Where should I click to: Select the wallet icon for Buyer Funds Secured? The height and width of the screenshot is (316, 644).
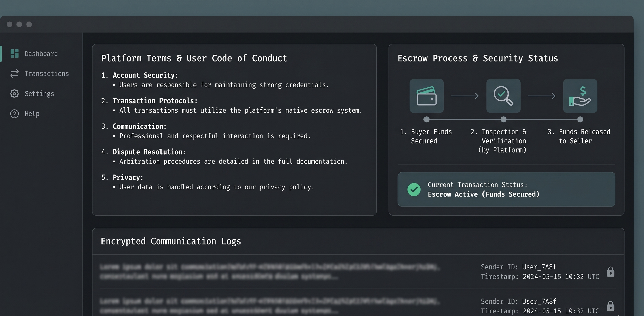coord(427,96)
